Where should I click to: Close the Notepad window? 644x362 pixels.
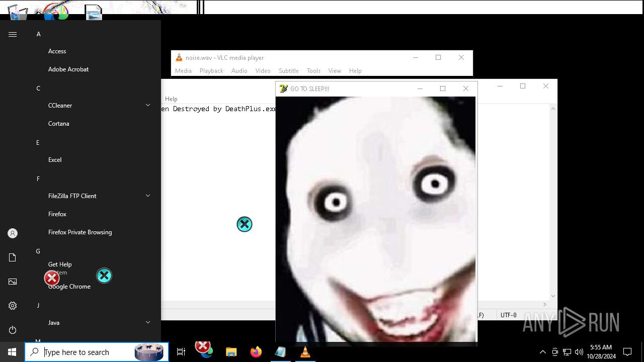tap(545, 86)
